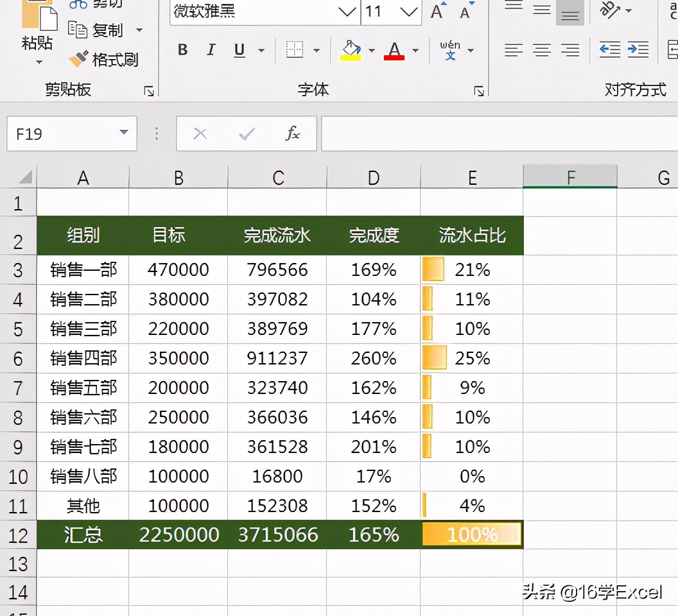Expand underline style options arrow

coord(261,51)
